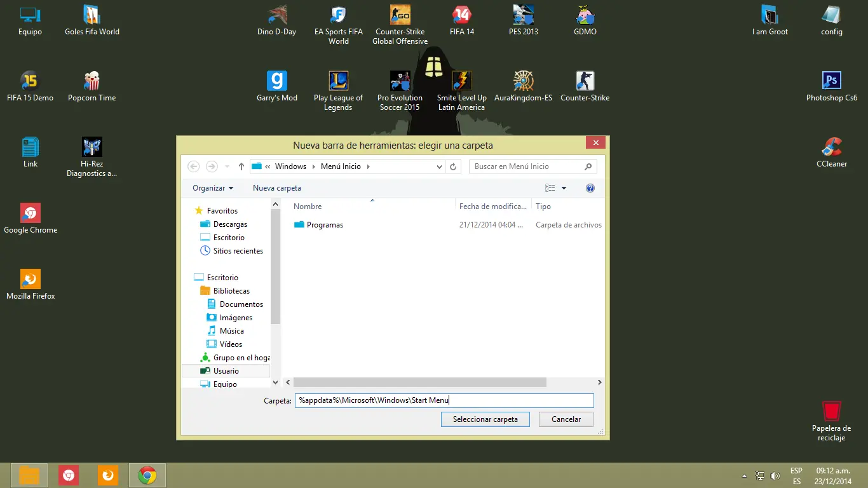This screenshot has height=488, width=868.
Task: Select the Play League of Legends icon
Action: coord(338,91)
